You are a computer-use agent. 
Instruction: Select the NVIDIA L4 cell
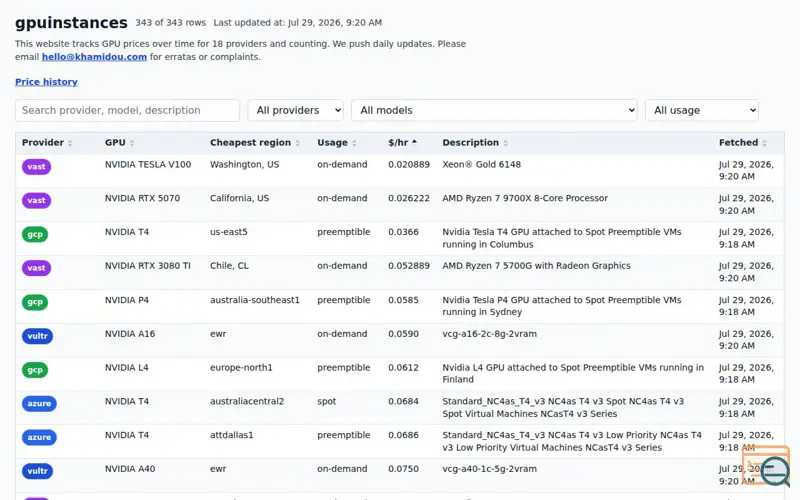[127, 367]
